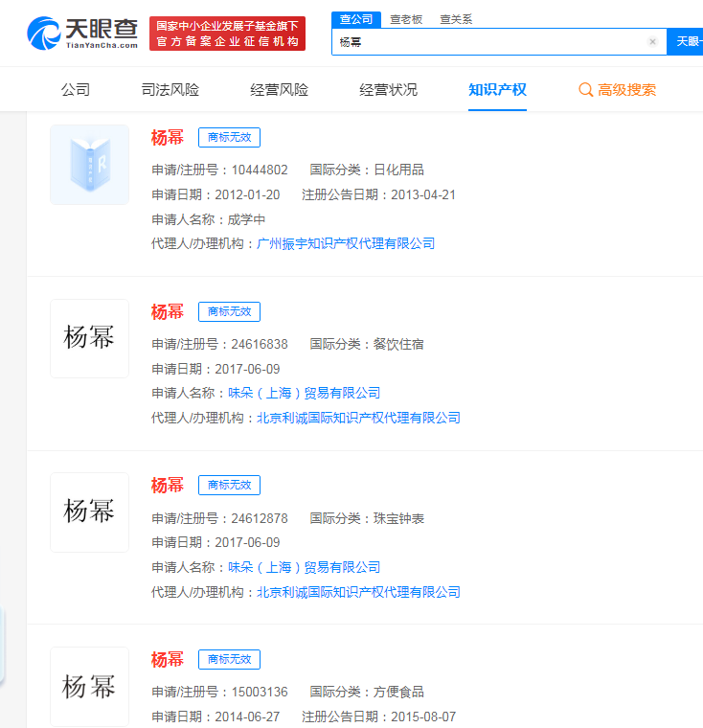703x728 pixels.
Task: Click the 国际分类：日化用品 text
Action: [x=367, y=170]
